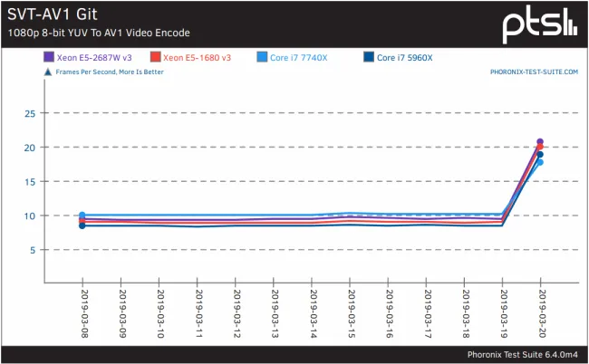Click the 1080p 8-bit YUV subtitle text
The width and height of the screenshot is (589, 364).
[99, 33]
